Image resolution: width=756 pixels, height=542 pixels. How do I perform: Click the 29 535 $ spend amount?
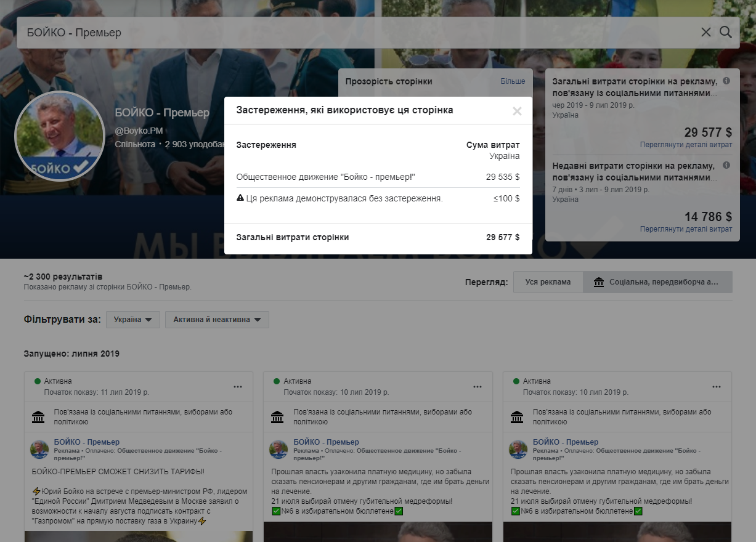(x=503, y=177)
